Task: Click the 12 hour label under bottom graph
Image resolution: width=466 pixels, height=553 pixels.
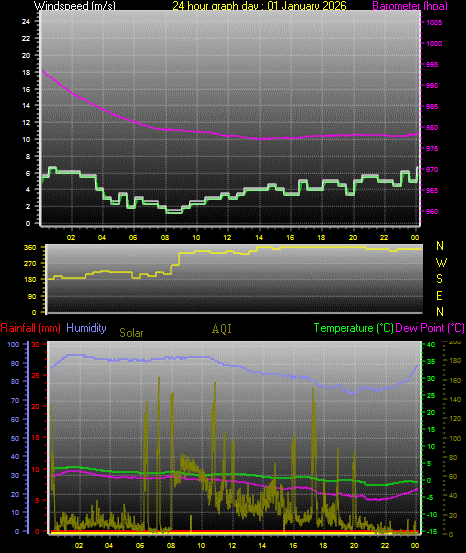Action: point(232,545)
